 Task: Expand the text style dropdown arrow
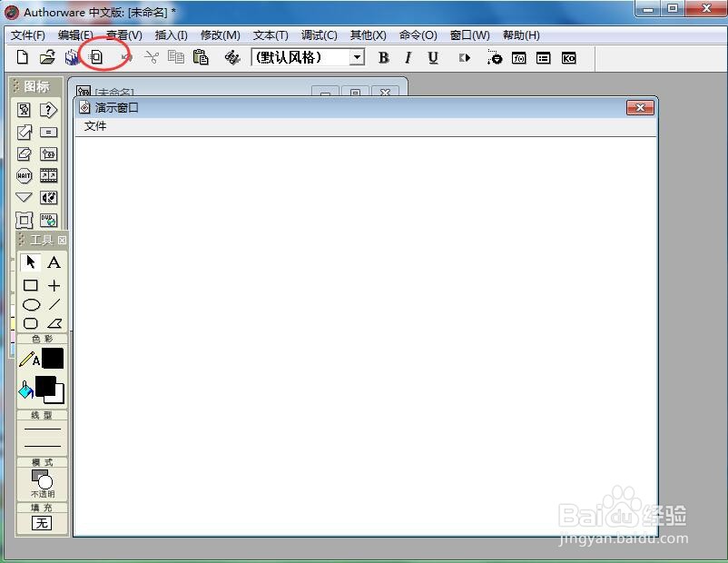(x=357, y=57)
